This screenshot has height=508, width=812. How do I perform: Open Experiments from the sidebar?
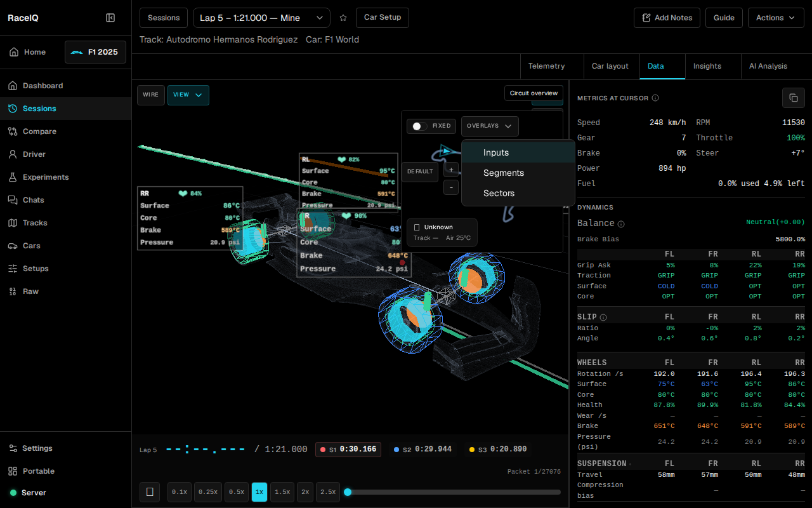click(66, 177)
